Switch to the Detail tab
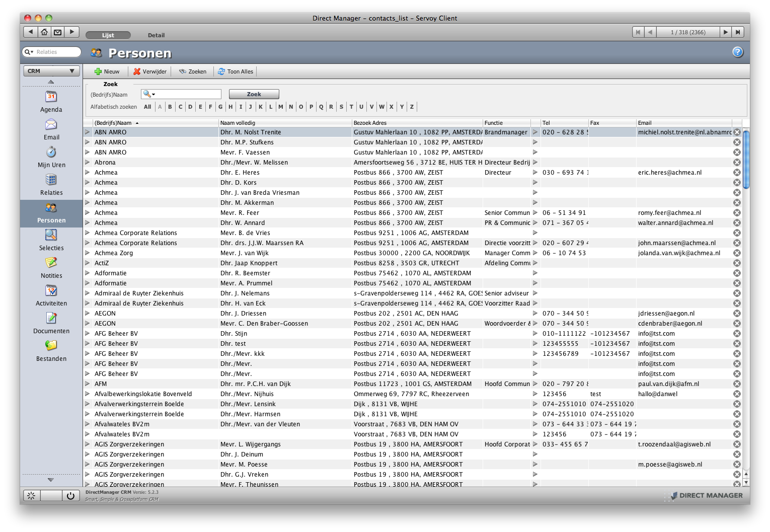The height and width of the screenshot is (532, 770). click(x=156, y=35)
